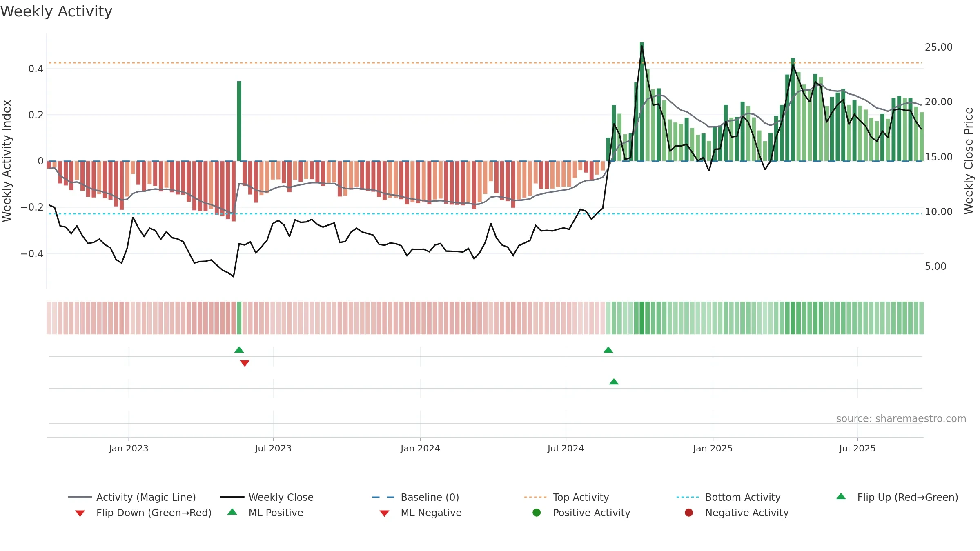Toggle Flip Up (Red→Green) legend entry
980x551 pixels.
[897, 497]
